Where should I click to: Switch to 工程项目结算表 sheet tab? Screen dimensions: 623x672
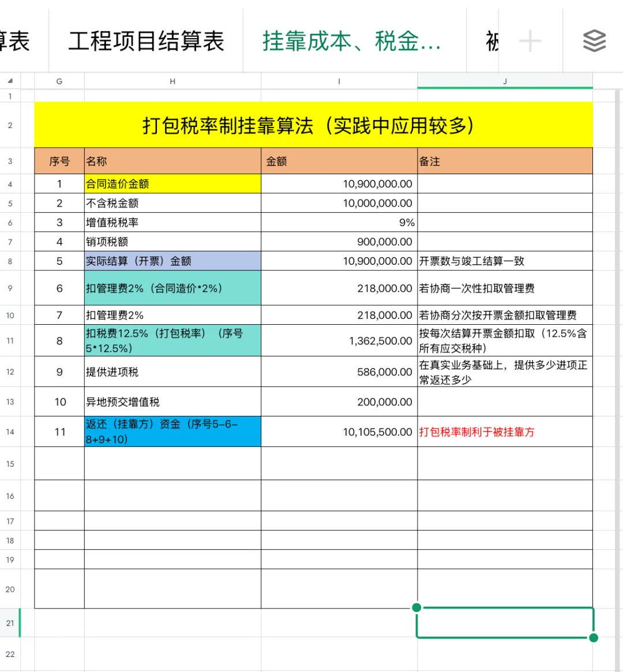tap(146, 41)
